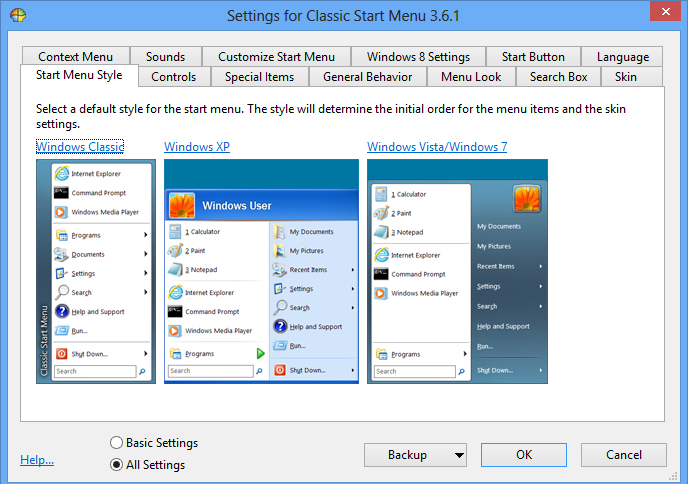Click the Search box in Classic preview

coord(95,371)
